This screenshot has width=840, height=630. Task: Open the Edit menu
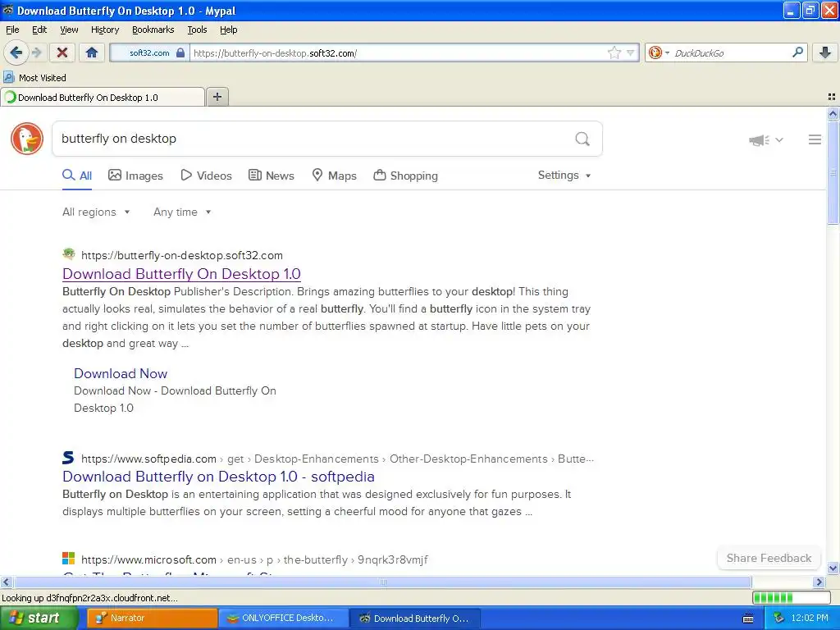tap(39, 30)
